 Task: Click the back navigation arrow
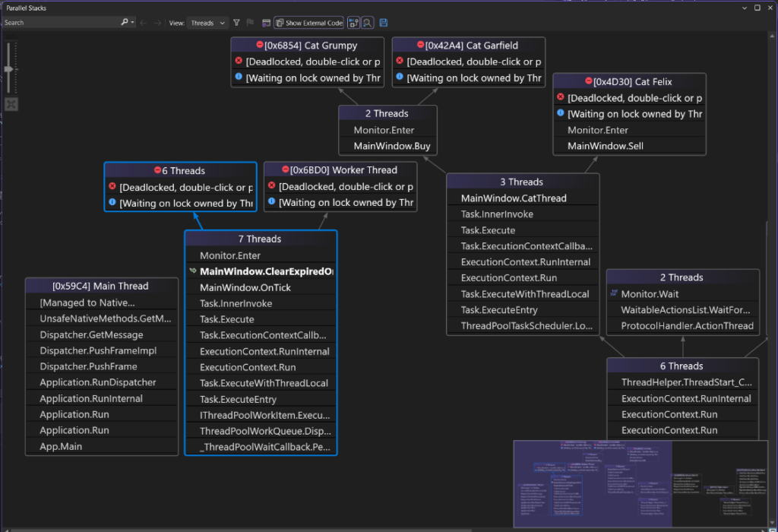point(143,22)
